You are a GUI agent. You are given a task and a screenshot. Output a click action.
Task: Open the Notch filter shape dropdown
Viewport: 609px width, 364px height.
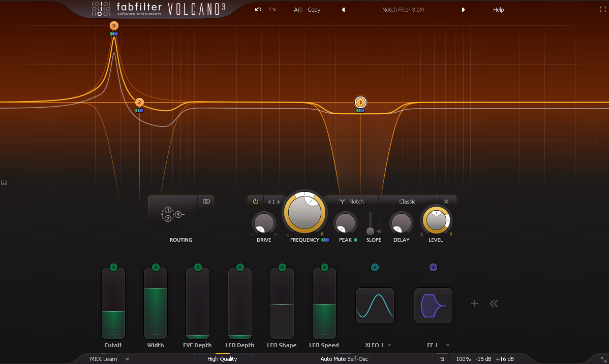click(x=351, y=202)
